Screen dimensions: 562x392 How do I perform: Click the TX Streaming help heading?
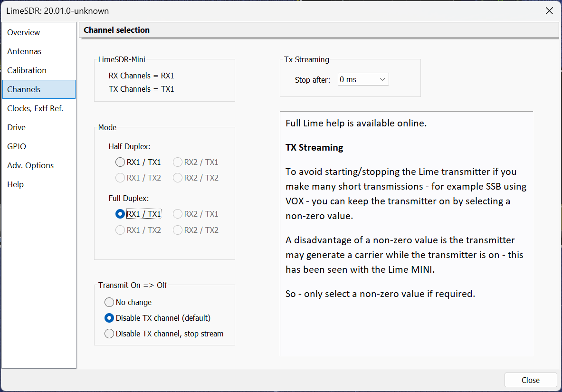click(314, 147)
